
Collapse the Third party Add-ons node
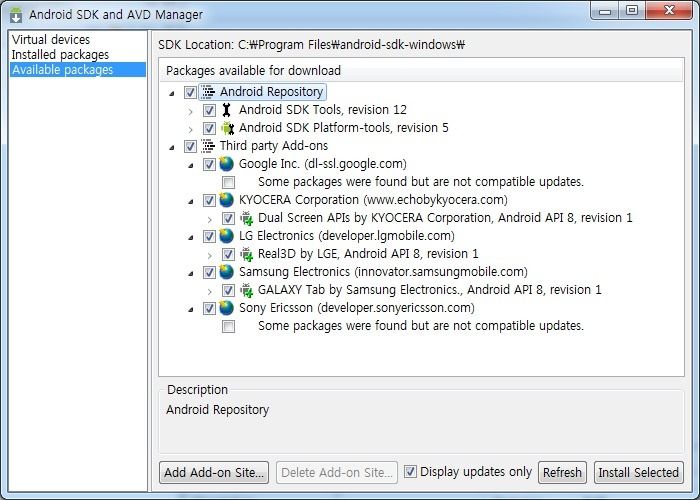[x=172, y=147]
